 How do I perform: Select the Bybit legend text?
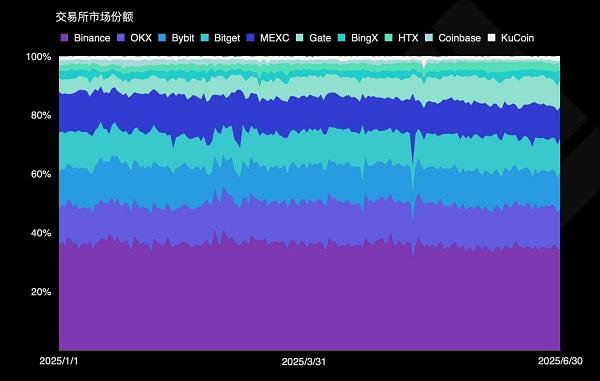(183, 38)
